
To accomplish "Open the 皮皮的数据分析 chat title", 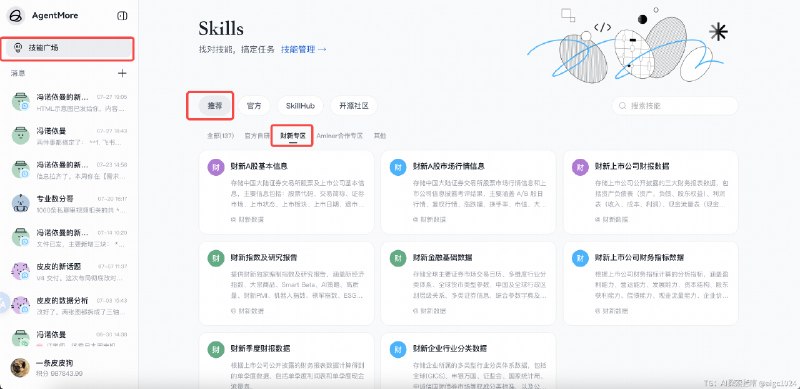I will point(62,300).
